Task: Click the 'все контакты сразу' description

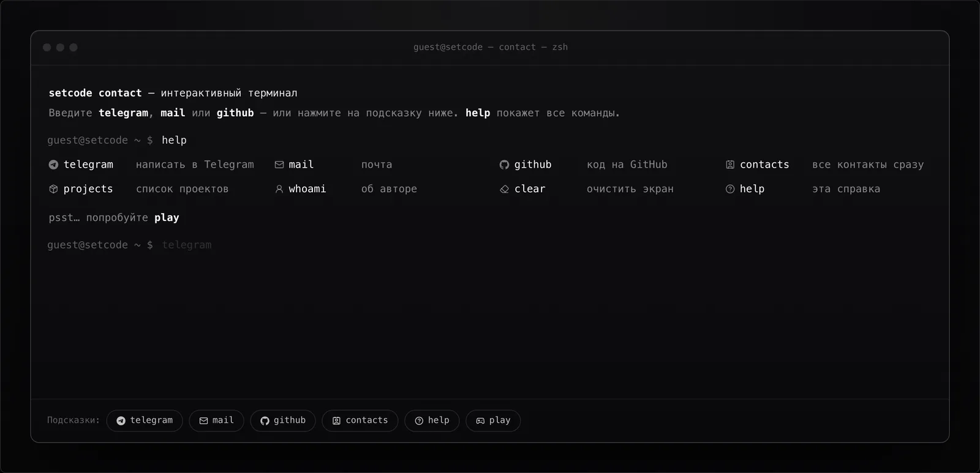Action: [x=868, y=165]
